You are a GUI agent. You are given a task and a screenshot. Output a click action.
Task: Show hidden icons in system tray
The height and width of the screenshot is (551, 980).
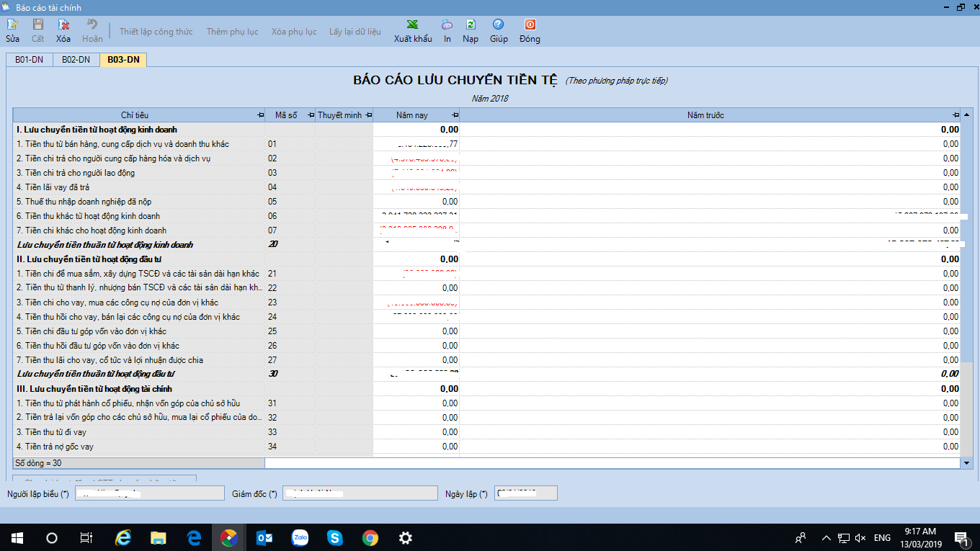[x=826, y=537]
